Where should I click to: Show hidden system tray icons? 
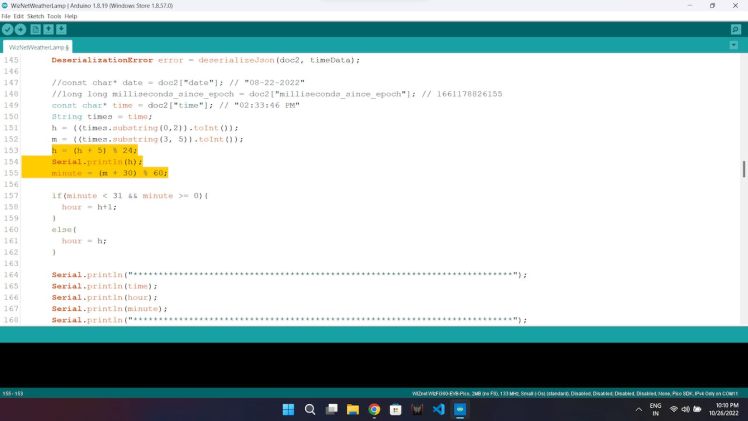[639, 410]
